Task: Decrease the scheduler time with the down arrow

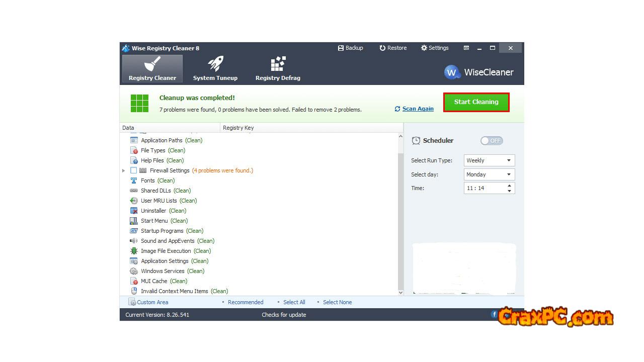Action: pos(509,191)
